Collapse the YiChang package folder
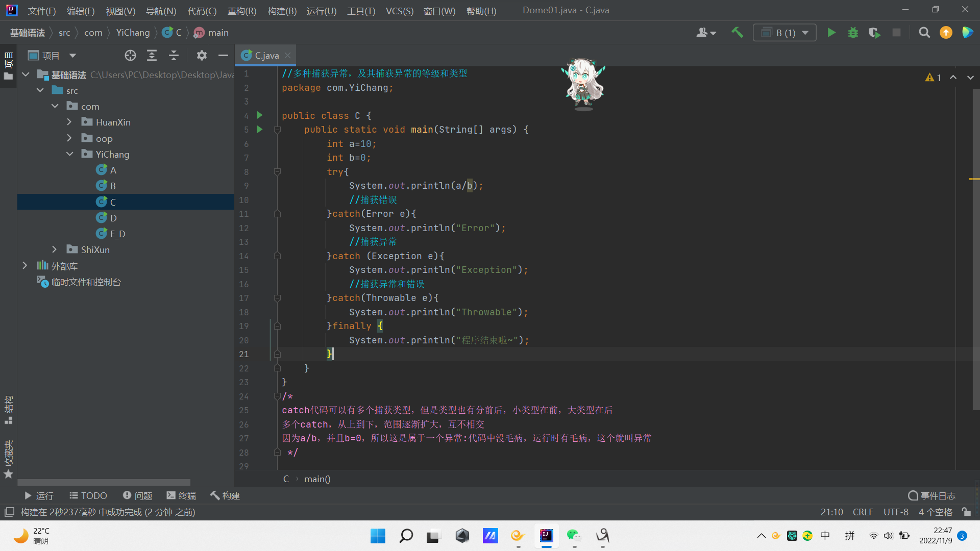The width and height of the screenshot is (980, 551). click(69, 154)
